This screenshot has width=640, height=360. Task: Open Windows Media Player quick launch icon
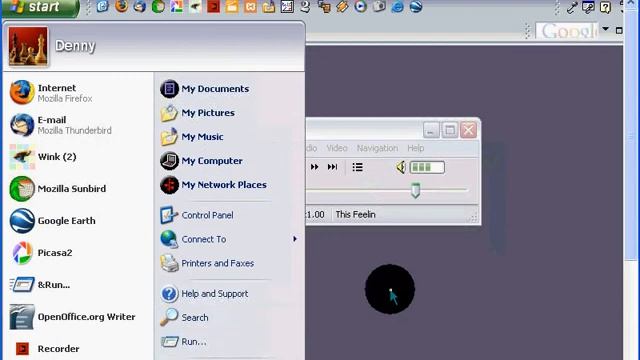click(360, 6)
